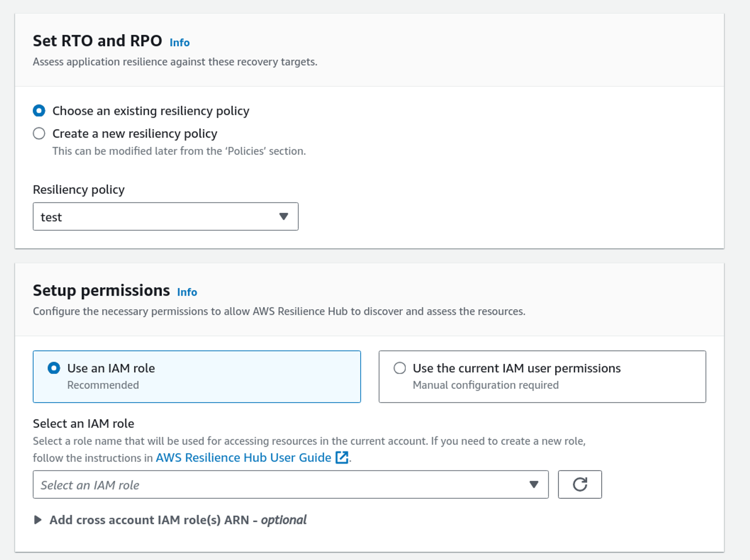Click the 'Manual configuration required' tile
Image resolution: width=750 pixels, height=560 pixels.
485,385
